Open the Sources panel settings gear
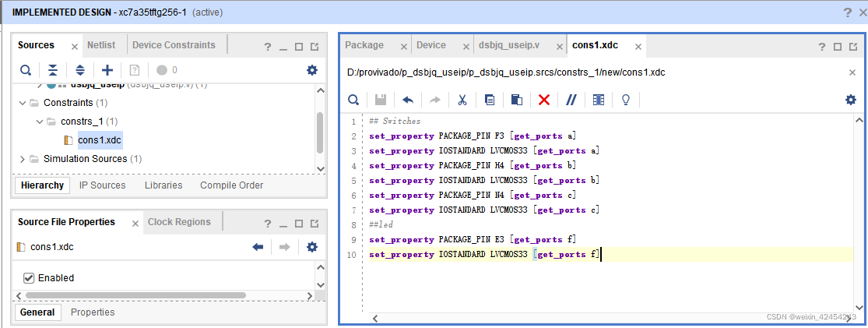868x328 pixels. pos(312,70)
